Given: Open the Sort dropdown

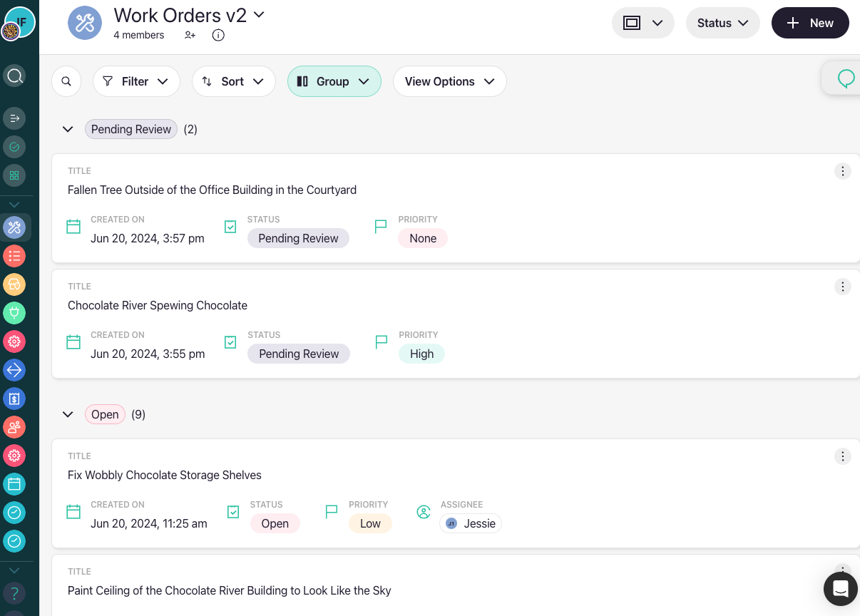Looking at the screenshot, I should [x=233, y=81].
